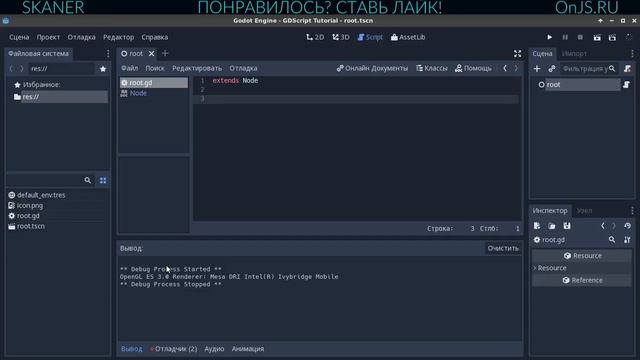Open script icon beside root node
This screenshot has width=640, height=360.
pos(626,85)
